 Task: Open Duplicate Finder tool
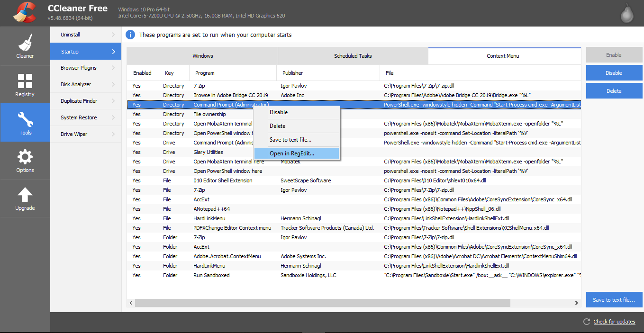[86, 101]
